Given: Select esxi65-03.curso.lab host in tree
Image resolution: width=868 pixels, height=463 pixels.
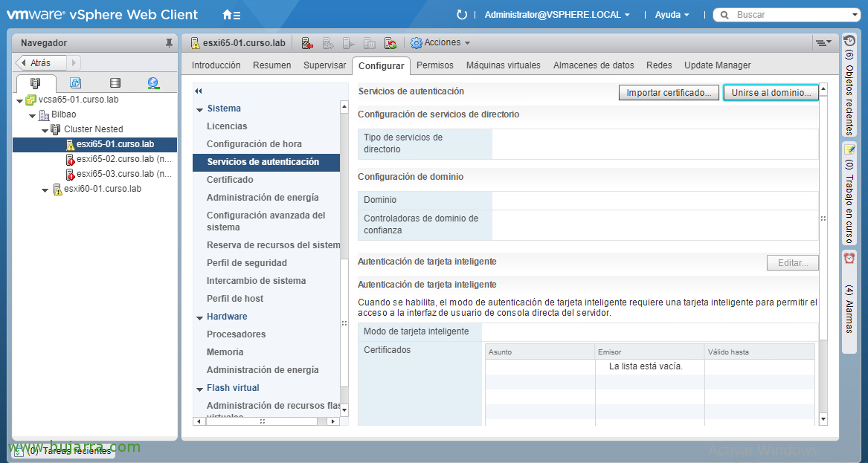Looking at the screenshot, I should (x=124, y=174).
